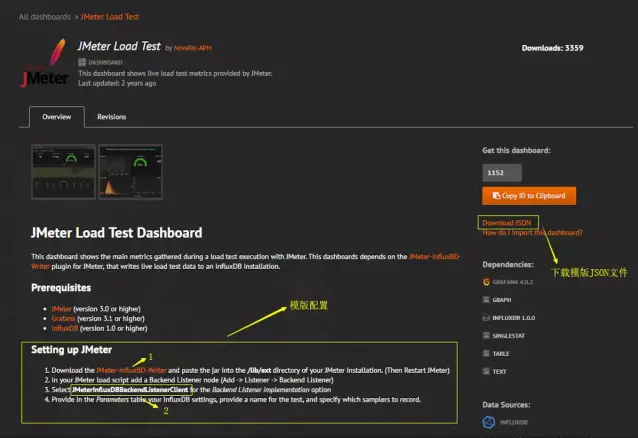This screenshot has height=438, width=638.
Task: Click the SINGLESTAT dependency label
Action: coord(509,335)
